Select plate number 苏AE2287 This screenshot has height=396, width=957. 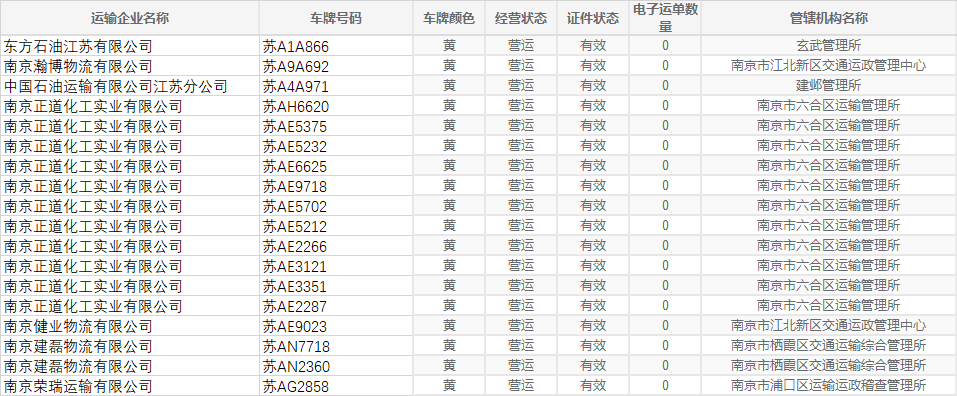(x=336, y=306)
